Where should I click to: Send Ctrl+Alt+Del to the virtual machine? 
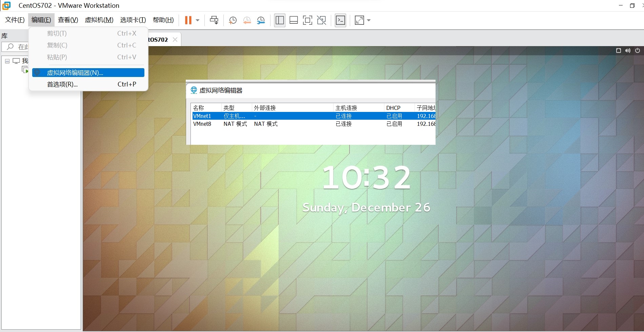point(214,20)
